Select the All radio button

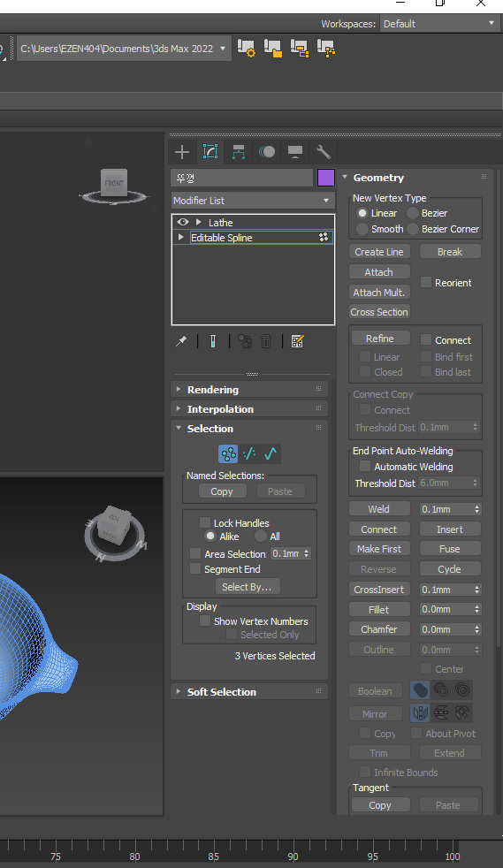point(261,536)
